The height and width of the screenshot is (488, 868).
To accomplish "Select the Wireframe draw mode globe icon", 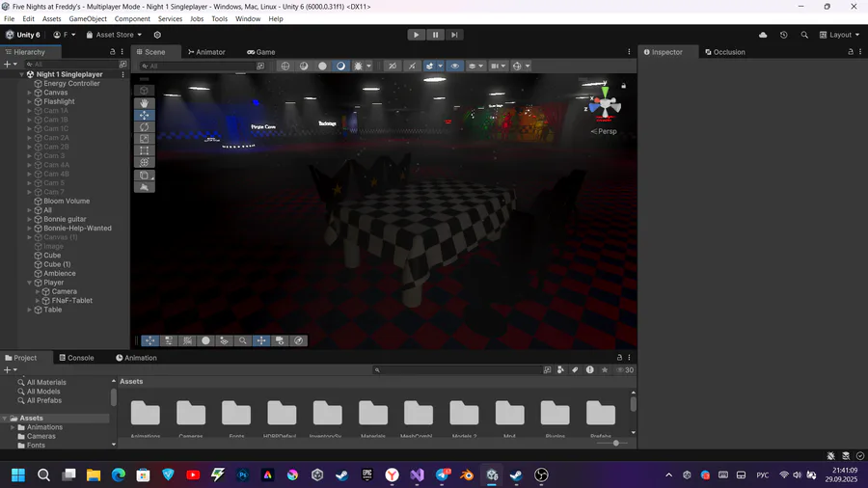I will point(285,66).
